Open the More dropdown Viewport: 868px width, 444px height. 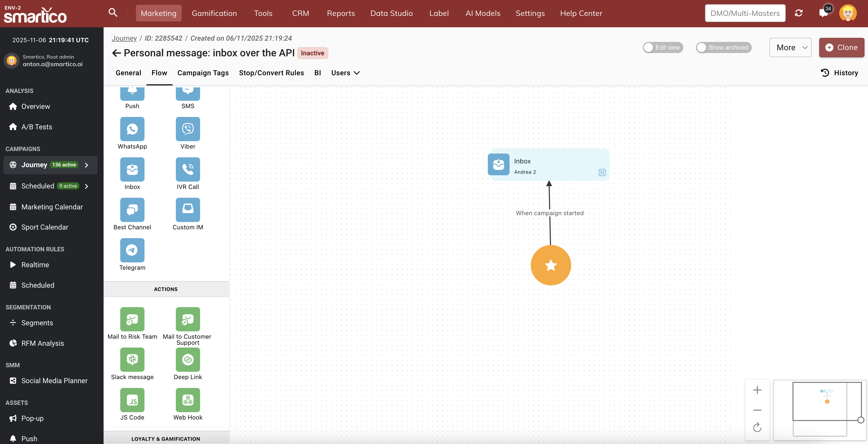coord(790,47)
